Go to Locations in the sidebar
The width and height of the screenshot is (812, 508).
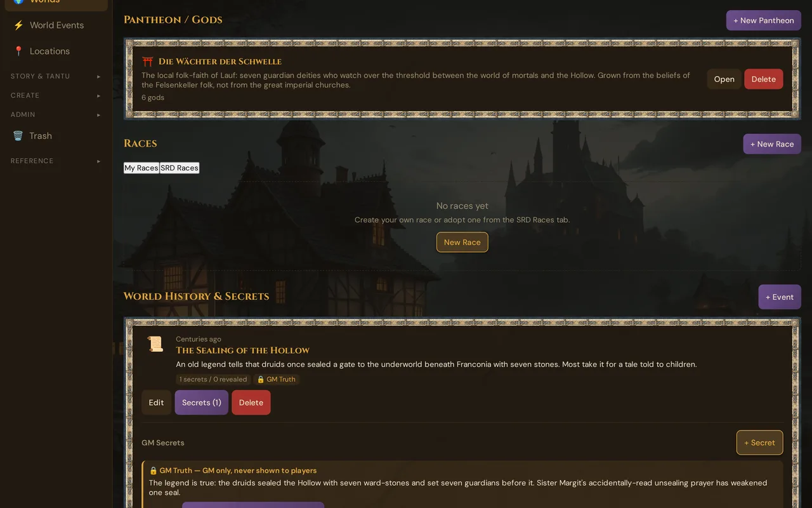click(x=56, y=51)
